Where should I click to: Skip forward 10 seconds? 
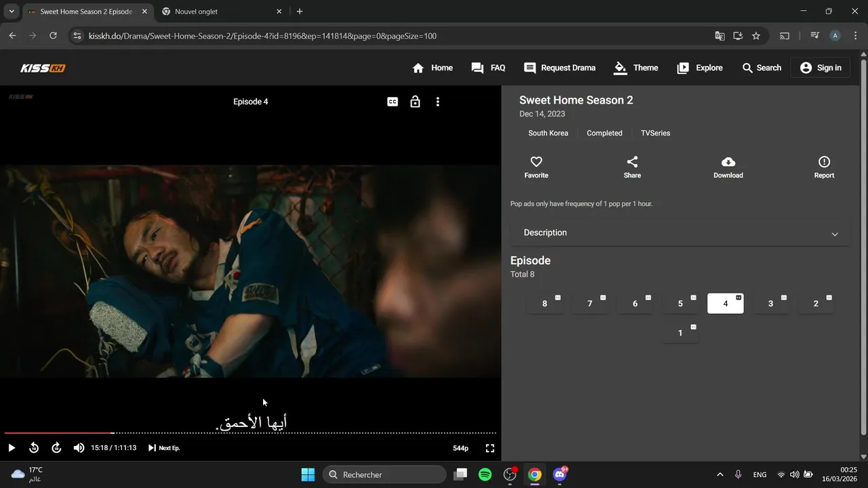pos(56,448)
